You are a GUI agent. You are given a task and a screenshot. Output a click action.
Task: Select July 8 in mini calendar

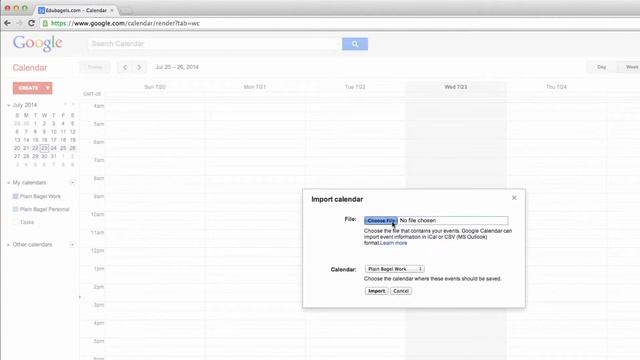click(35, 132)
